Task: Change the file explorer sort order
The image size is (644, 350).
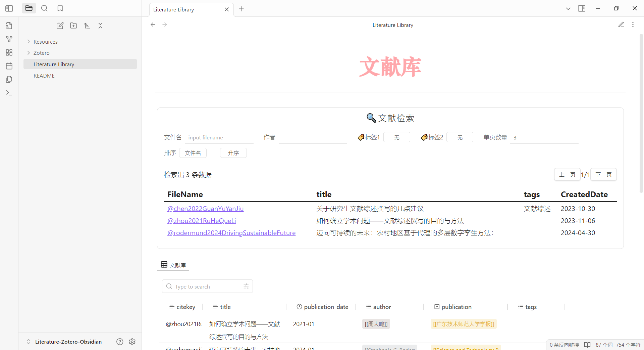Action: [87, 26]
